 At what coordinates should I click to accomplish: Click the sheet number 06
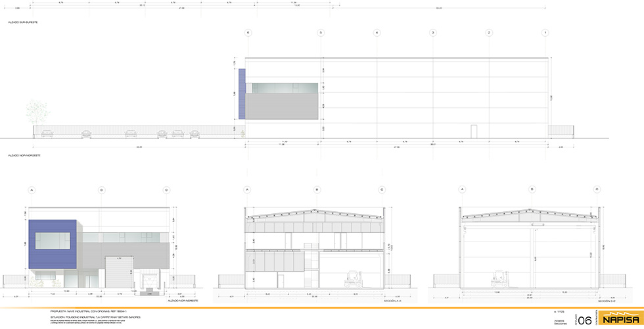[x=584, y=319]
